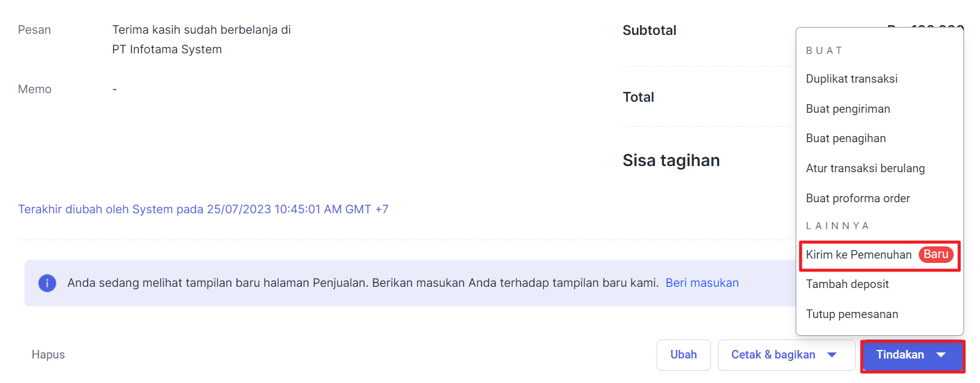980x383 pixels.
Task: Click the BUAT section header in the menu
Action: 824,50
